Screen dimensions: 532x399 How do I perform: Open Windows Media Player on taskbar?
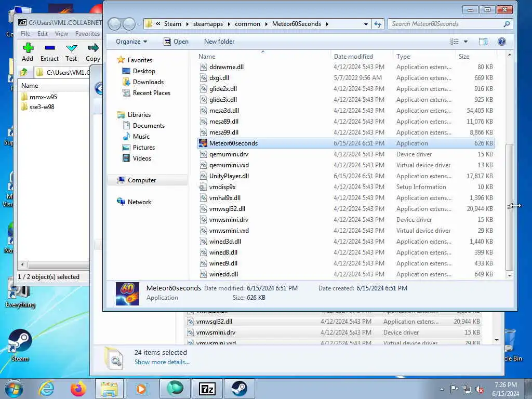(x=141, y=389)
